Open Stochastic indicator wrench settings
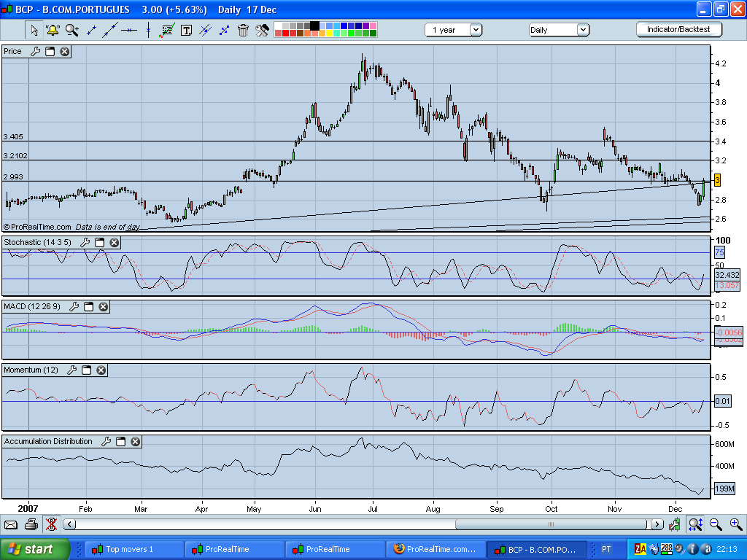The image size is (747, 560). point(85,242)
